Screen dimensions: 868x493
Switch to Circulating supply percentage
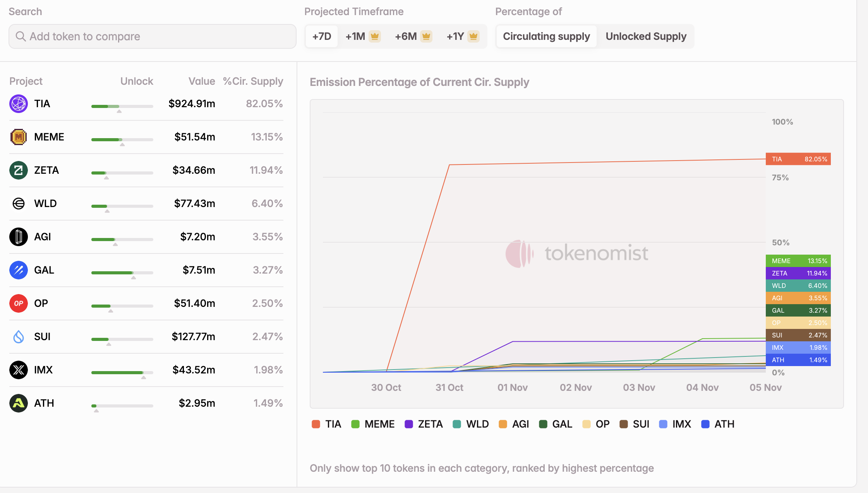(x=546, y=36)
